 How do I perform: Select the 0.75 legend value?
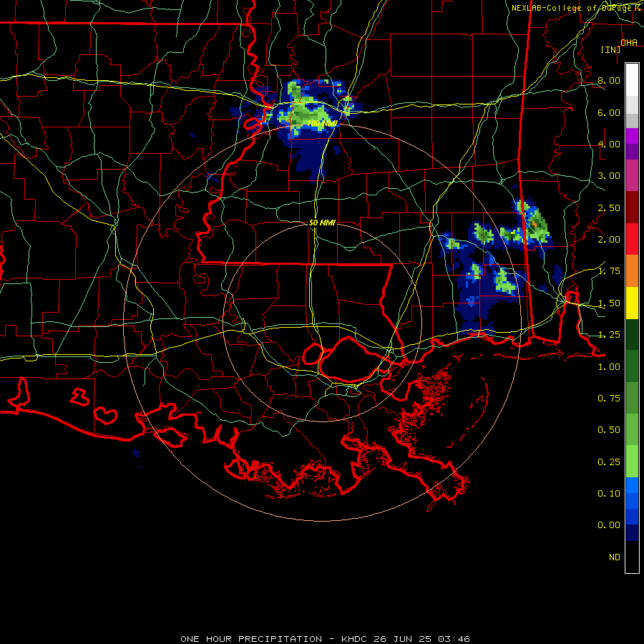click(609, 399)
